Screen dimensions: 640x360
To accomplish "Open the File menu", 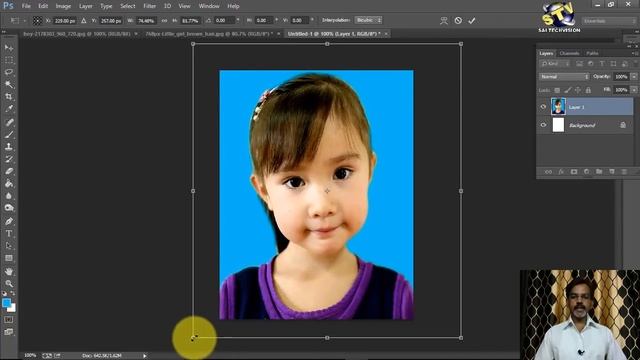I will point(26,6).
